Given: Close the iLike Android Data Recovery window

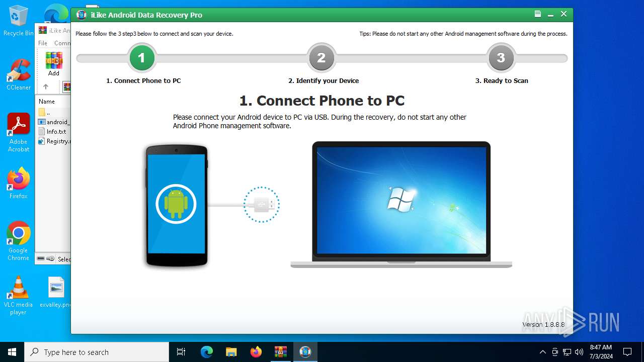Looking at the screenshot, I should click(x=564, y=15).
